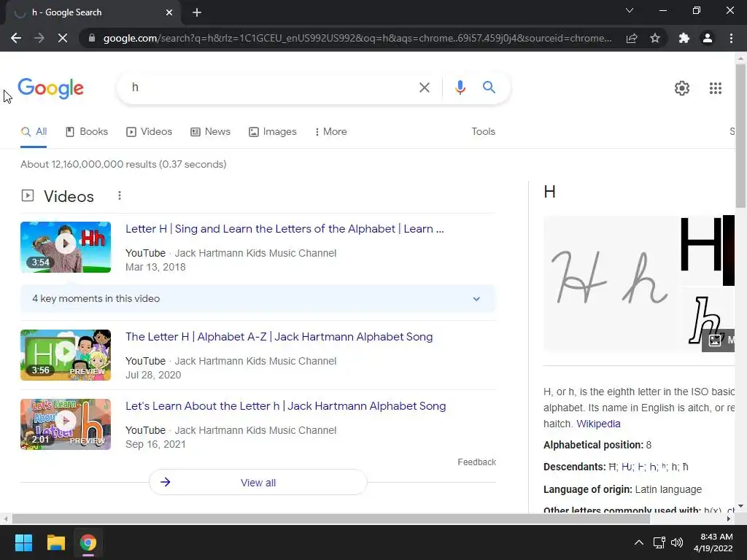Click the Tools button
Image resolution: width=747 pixels, height=560 pixels.
483,132
